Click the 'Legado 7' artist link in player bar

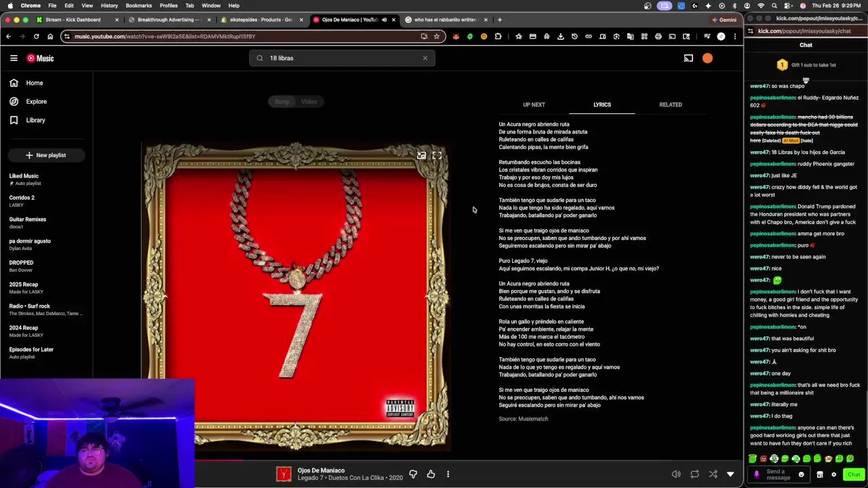(311, 478)
